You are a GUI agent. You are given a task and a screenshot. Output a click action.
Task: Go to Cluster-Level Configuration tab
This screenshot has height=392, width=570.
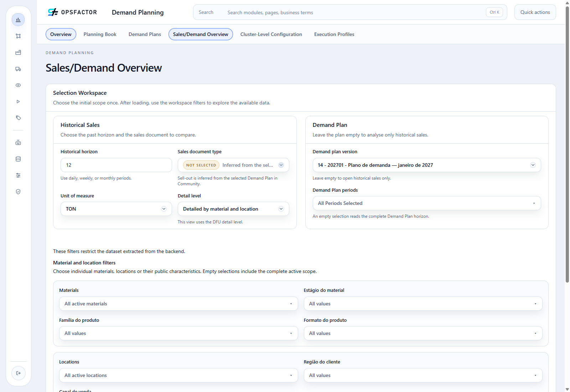(x=271, y=34)
